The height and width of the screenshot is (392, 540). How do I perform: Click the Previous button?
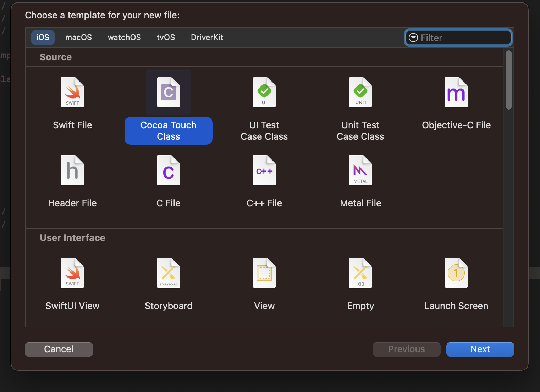(x=407, y=349)
